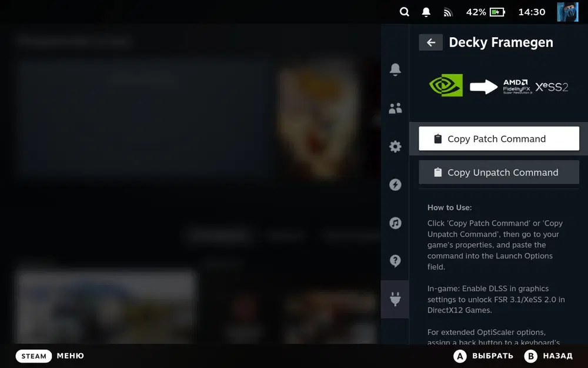The width and height of the screenshot is (588, 368).
Task: Open the Friends tab in sidebar
Action: pos(395,108)
